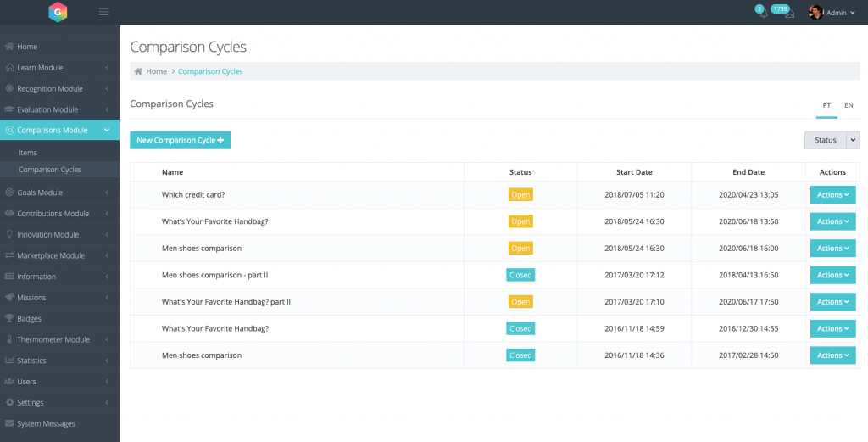
Task: Click start date 2018/07/05 11:20
Action: point(634,195)
